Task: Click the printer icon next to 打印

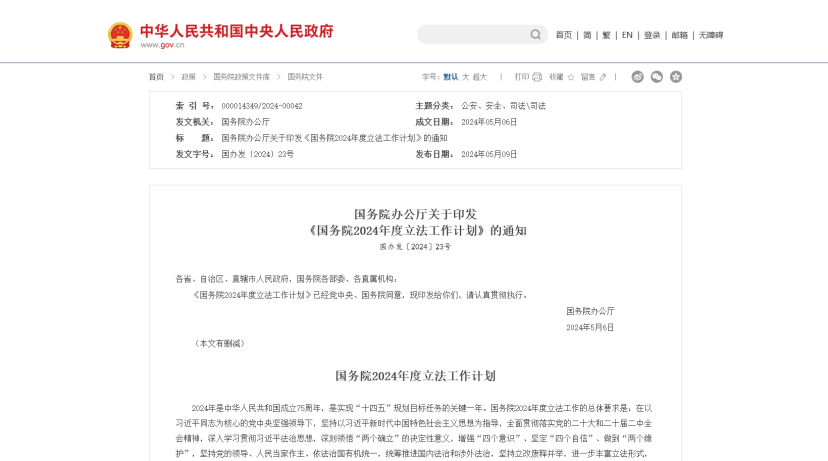Action: pyautogui.click(x=537, y=77)
